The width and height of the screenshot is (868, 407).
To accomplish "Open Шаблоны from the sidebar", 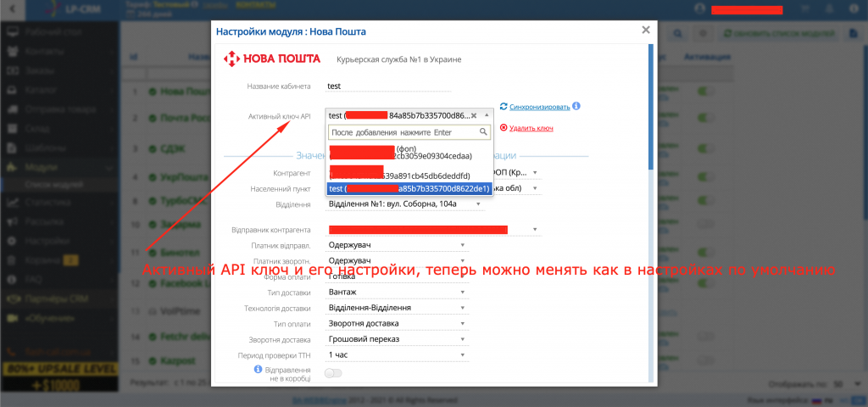I will pyautogui.click(x=59, y=148).
